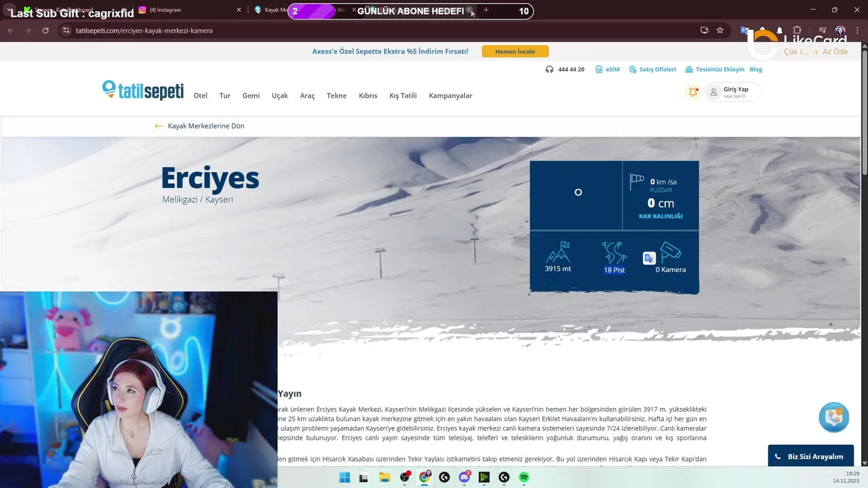Click the browser forward arrow

28,30
